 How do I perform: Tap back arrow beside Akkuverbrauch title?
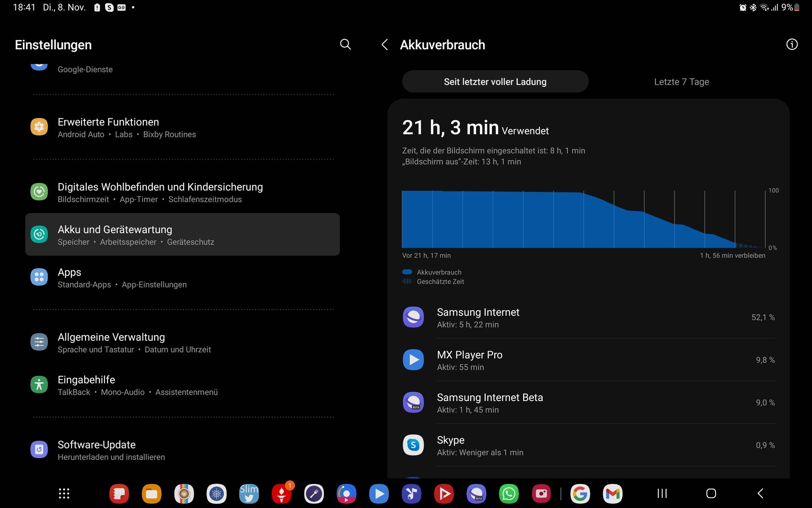(x=384, y=45)
